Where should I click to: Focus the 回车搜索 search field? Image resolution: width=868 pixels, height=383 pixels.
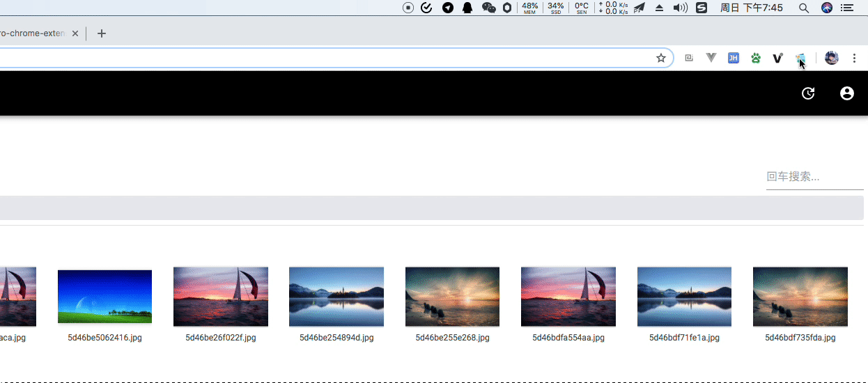pos(815,177)
